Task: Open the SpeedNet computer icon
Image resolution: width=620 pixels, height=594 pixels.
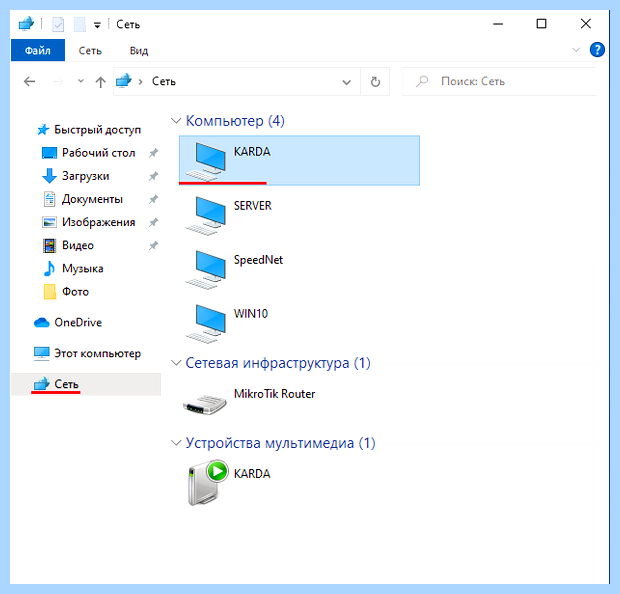Action: (206, 270)
